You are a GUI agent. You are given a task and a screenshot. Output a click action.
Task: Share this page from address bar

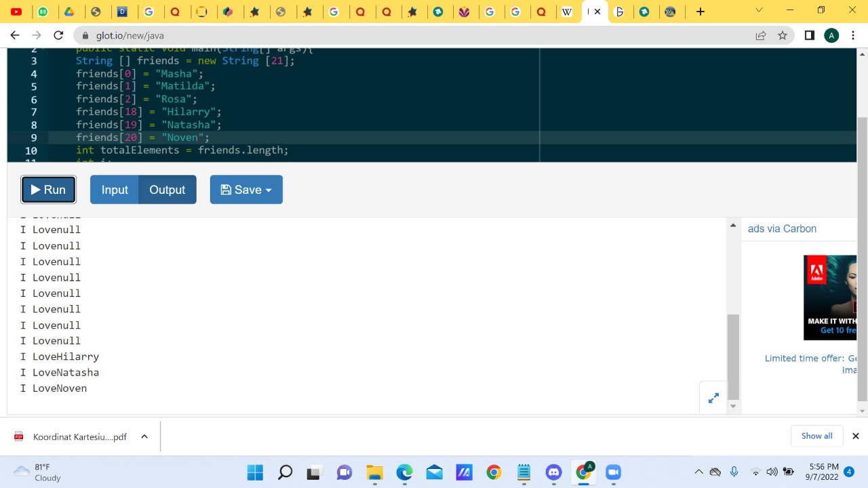pyautogui.click(x=761, y=35)
